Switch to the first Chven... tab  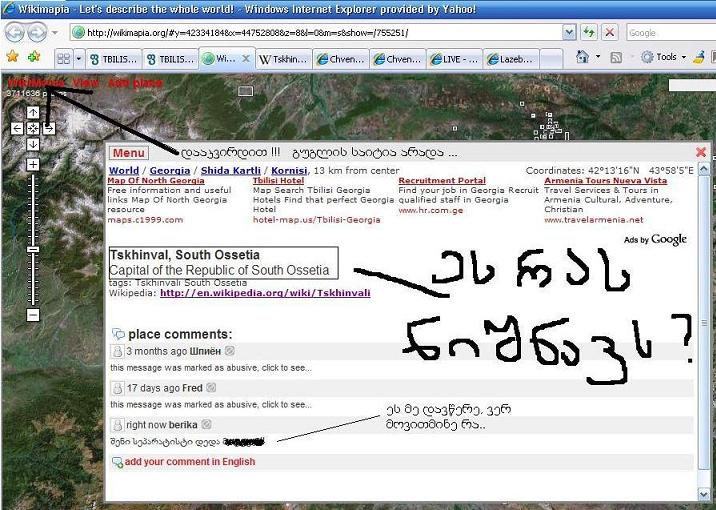point(340,59)
